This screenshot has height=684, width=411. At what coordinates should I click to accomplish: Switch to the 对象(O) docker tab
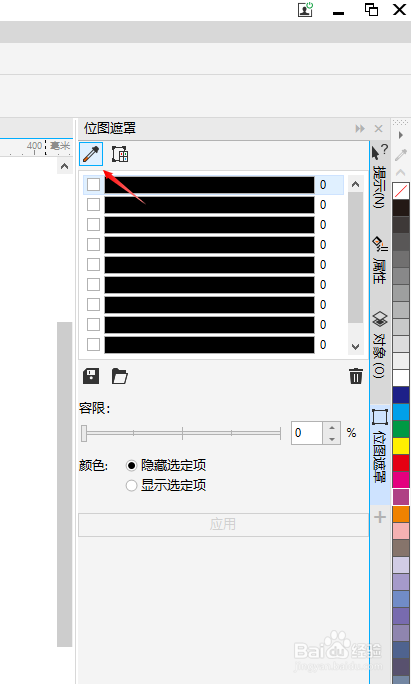click(x=380, y=344)
